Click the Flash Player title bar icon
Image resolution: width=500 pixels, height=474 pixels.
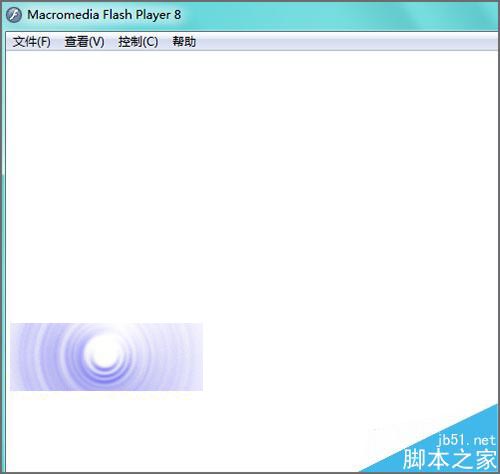click(x=14, y=15)
